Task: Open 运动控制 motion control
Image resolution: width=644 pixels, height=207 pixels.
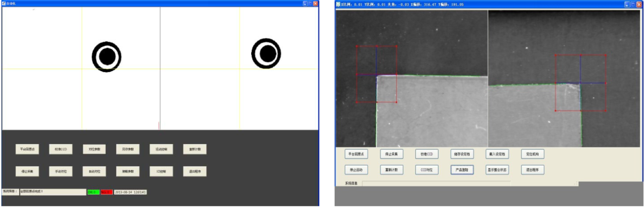Action: click(x=161, y=149)
